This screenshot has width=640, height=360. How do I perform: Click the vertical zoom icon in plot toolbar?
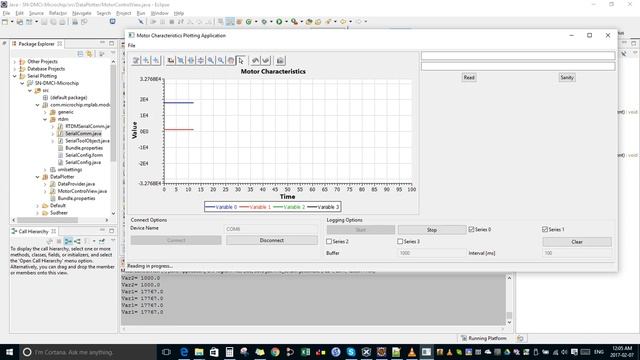(x=201, y=60)
